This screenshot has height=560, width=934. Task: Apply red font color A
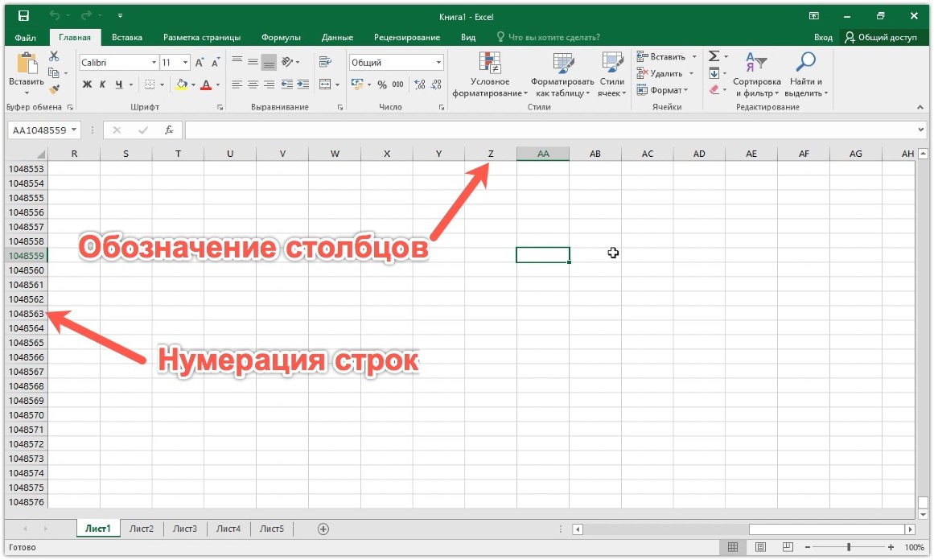(206, 84)
